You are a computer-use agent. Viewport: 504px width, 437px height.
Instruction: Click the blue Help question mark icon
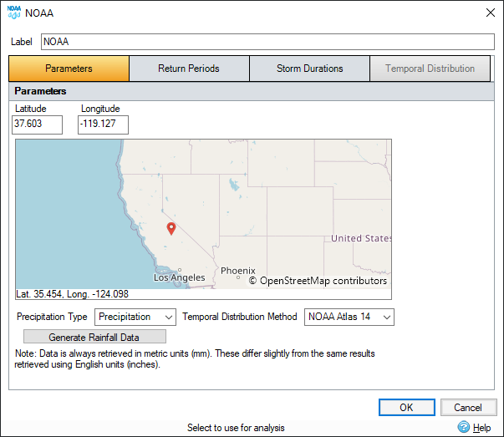[x=464, y=427]
